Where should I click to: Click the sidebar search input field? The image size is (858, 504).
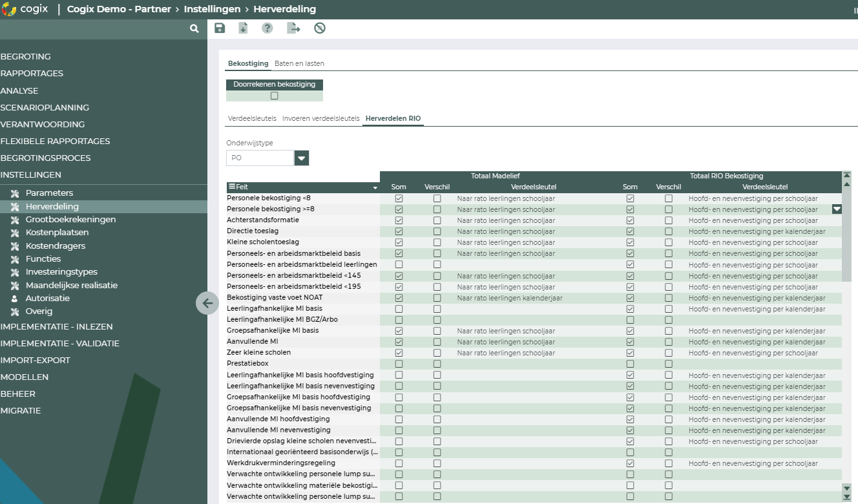(94, 29)
